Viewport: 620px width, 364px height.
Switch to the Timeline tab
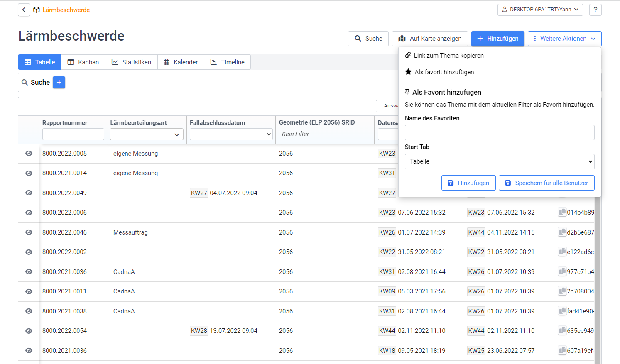tap(228, 62)
